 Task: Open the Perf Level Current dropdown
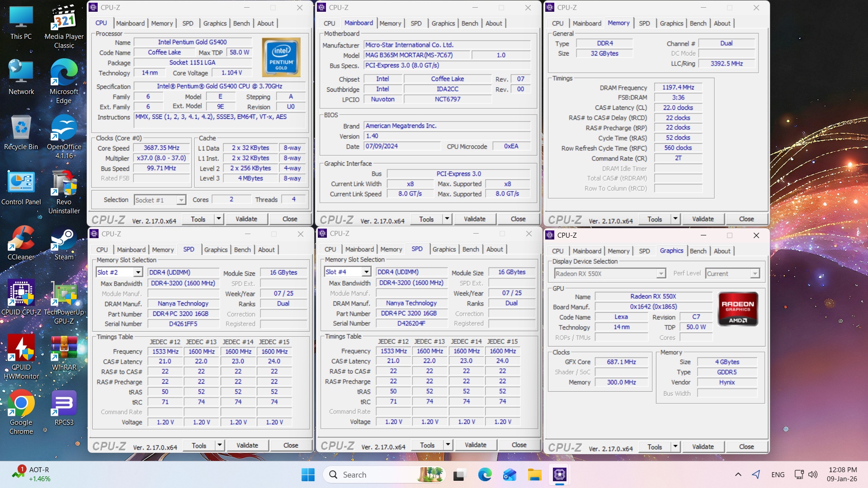click(755, 274)
